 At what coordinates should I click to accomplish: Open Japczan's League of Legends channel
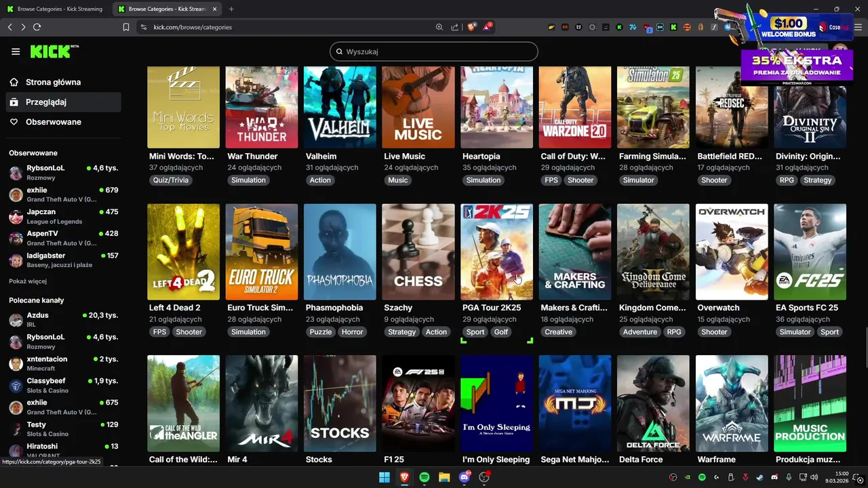(63, 216)
